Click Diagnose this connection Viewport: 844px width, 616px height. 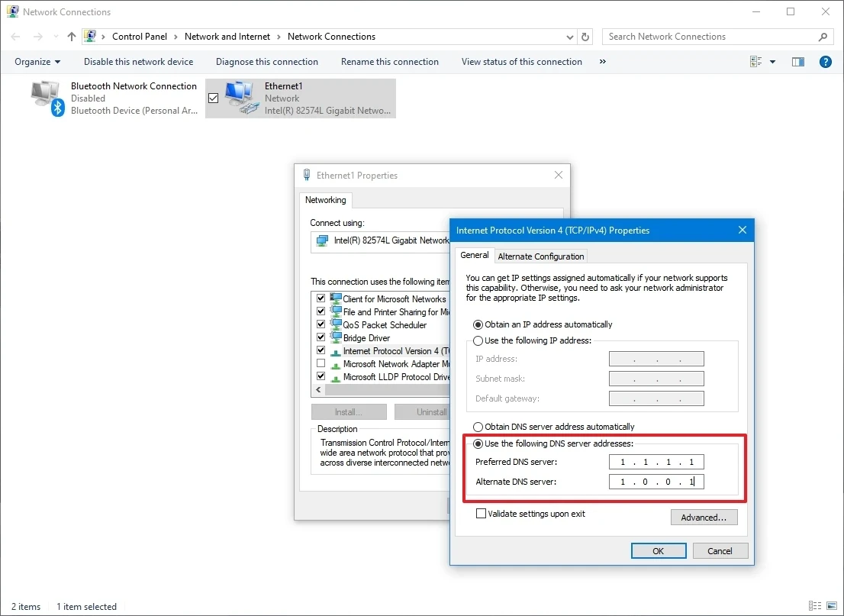(x=266, y=62)
